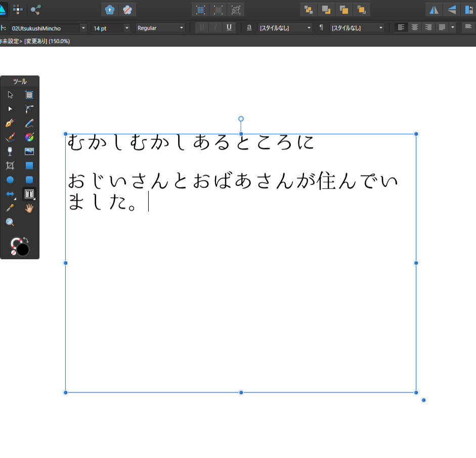The width and height of the screenshot is (476, 458).
Task: Click the blue synchronize defaults icon
Action: 110,10
